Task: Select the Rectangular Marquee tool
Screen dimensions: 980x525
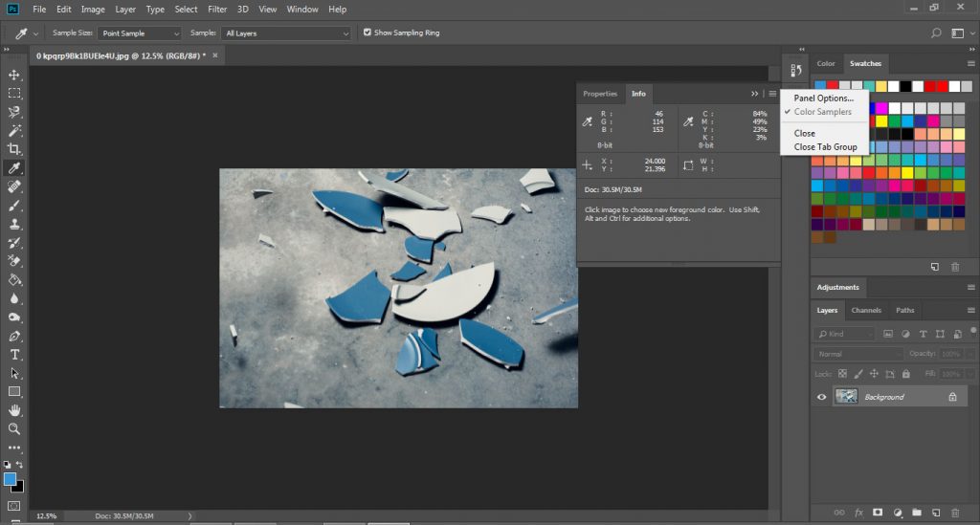Action: pos(14,94)
